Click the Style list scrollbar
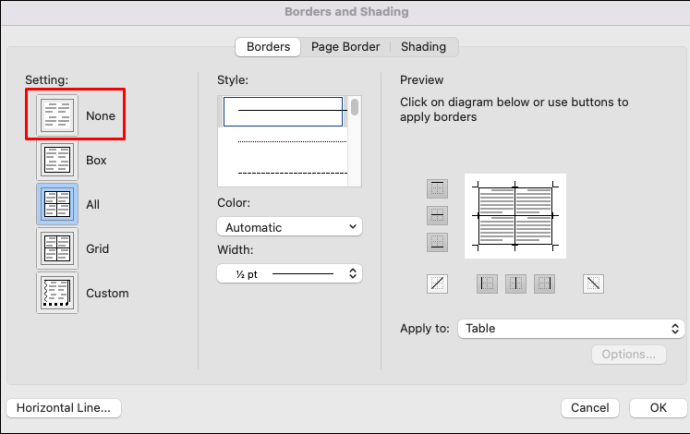 (354, 140)
